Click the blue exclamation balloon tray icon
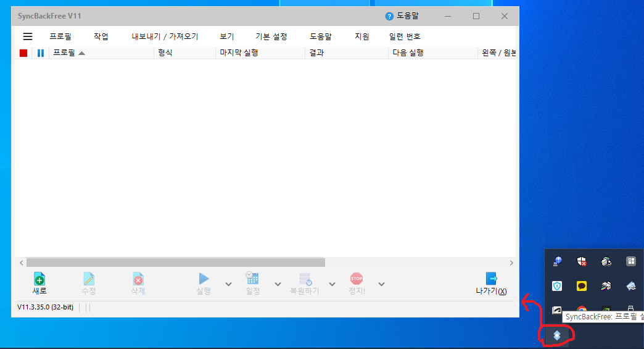 click(557, 261)
